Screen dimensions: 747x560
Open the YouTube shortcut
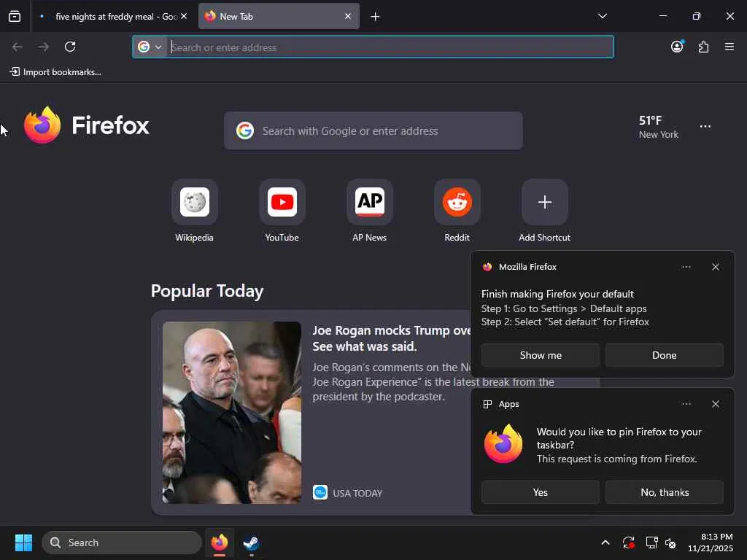click(282, 211)
